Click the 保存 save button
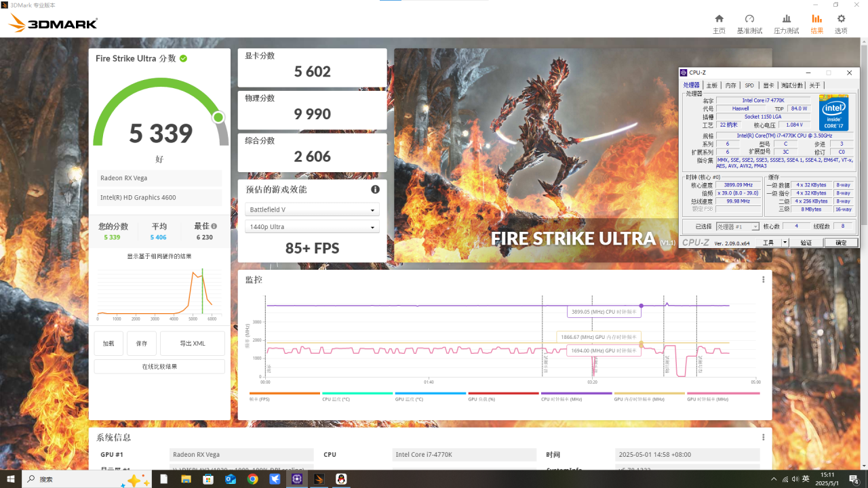This screenshot has height=488, width=868. pyautogui.click(x=142, y=344)
